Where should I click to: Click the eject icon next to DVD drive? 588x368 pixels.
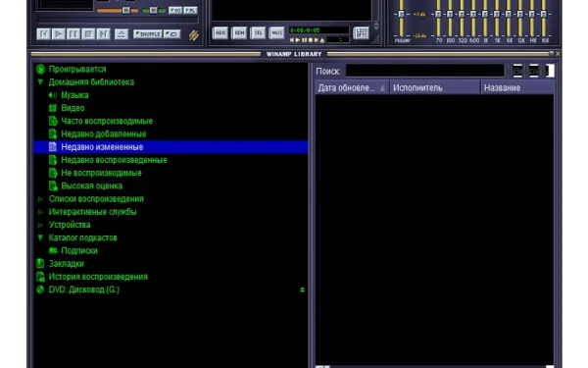pos(302,289)
